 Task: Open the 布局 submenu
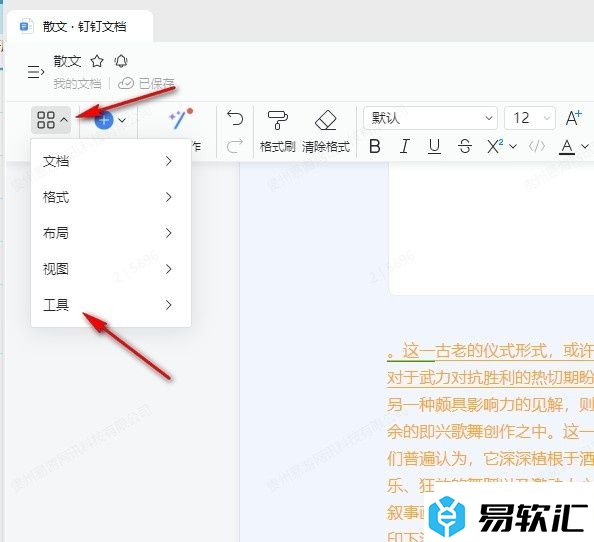111,233
